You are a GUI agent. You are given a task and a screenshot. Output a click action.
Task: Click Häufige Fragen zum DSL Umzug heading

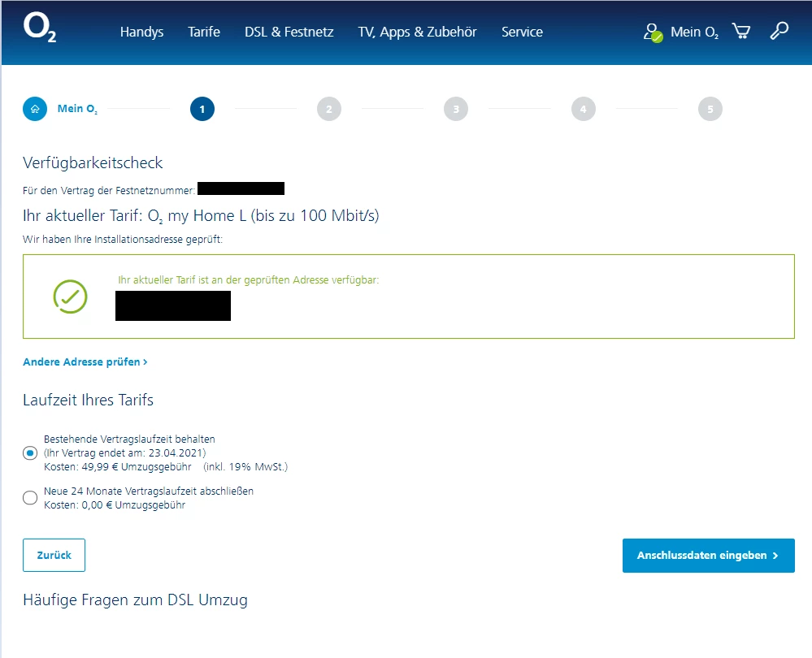tap(135, 600)
